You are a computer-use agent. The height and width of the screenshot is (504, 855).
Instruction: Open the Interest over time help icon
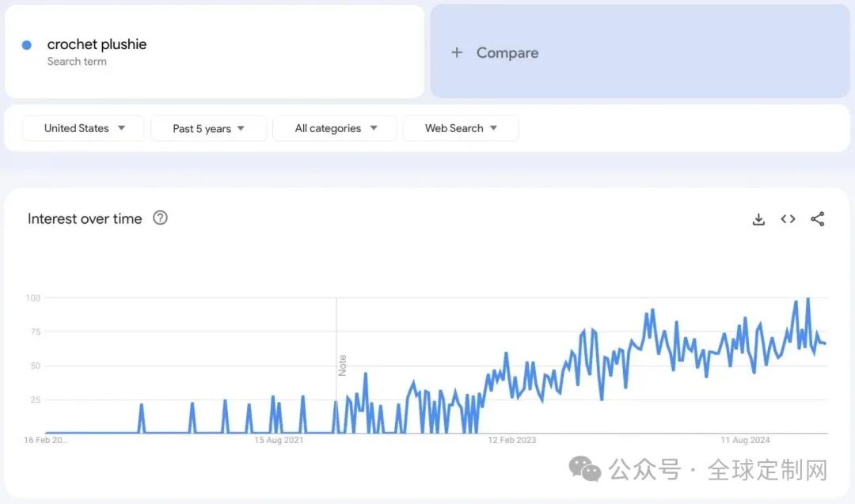coord(160,218)
